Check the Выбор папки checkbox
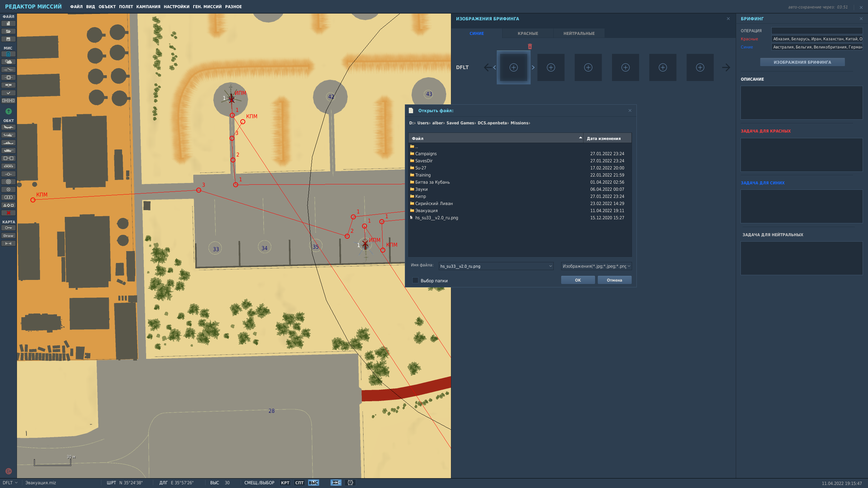 [415, 280]
